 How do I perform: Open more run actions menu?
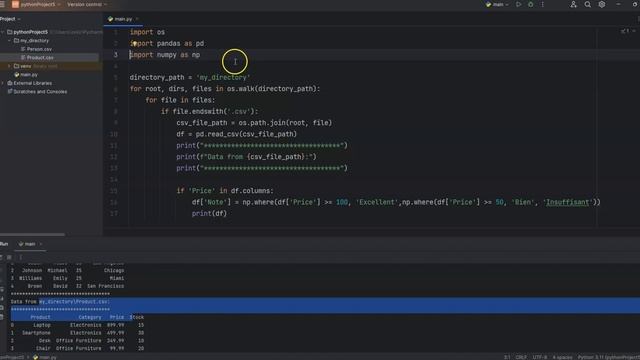tap(542, 4)
